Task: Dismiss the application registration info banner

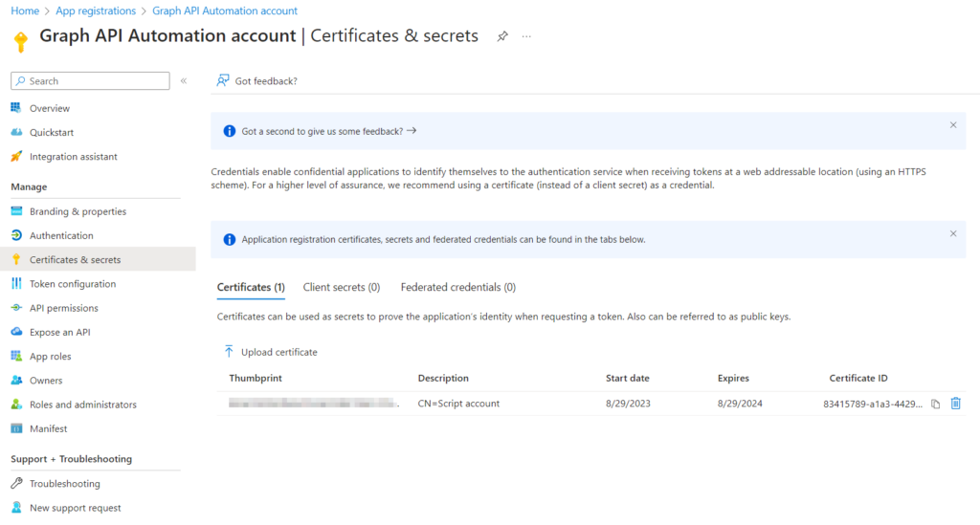Action: (953, 233)
